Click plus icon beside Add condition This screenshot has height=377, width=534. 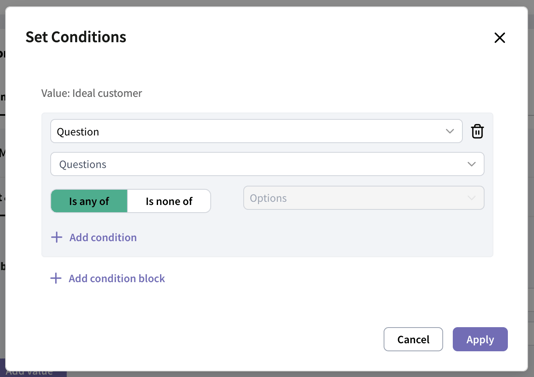57,237
